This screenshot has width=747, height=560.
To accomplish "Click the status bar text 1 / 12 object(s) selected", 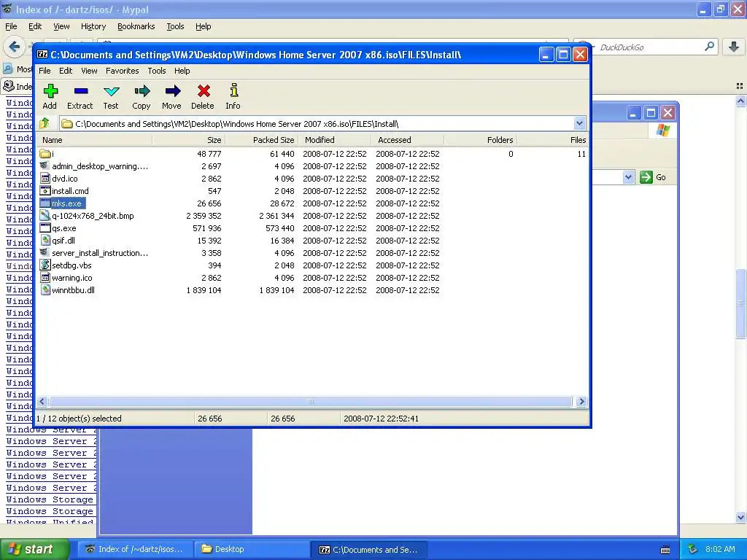I will pos(79,419).
